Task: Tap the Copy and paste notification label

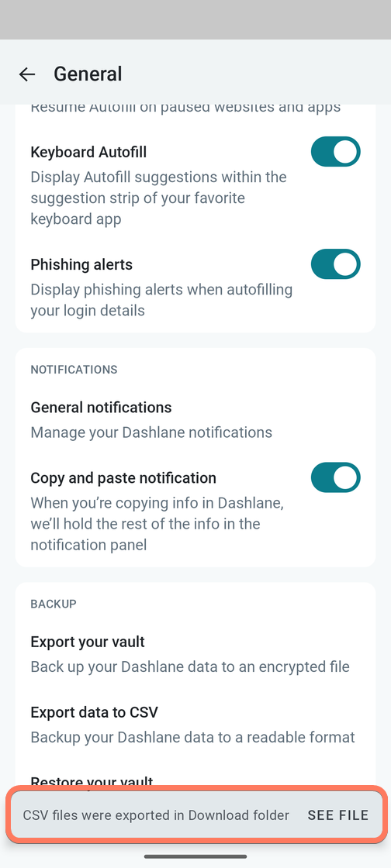Action: point(123,477)
